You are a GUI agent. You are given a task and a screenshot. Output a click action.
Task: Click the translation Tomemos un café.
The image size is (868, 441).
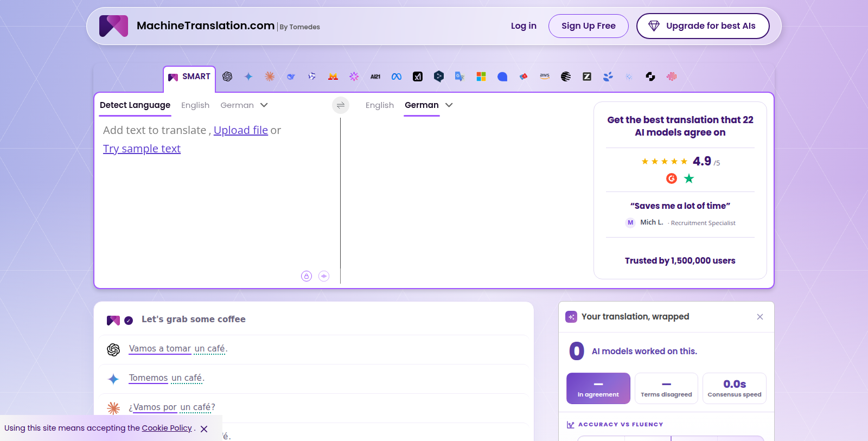pos(167,378)
